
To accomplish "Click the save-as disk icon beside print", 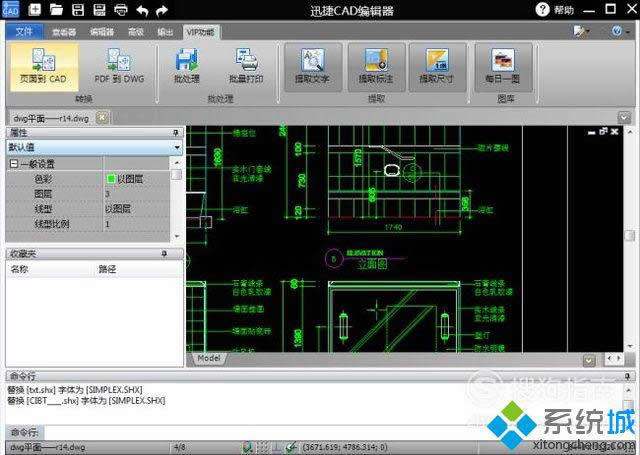I will coord(99,9).
